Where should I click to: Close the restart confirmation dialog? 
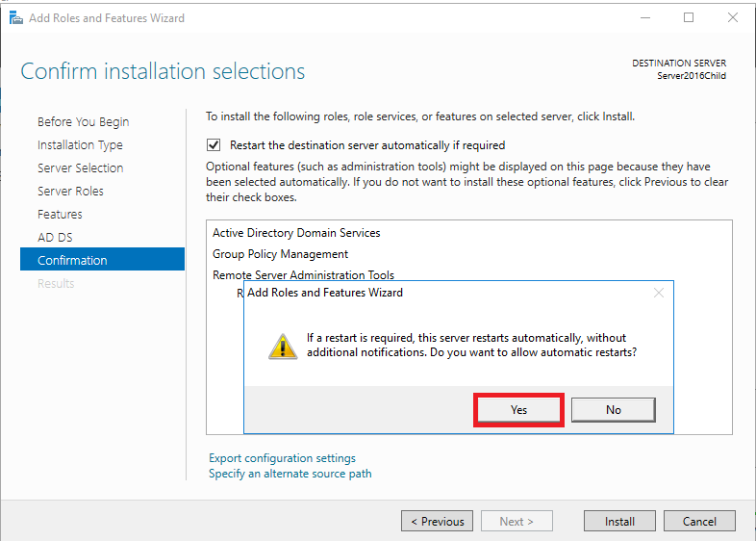click(659, 293)
